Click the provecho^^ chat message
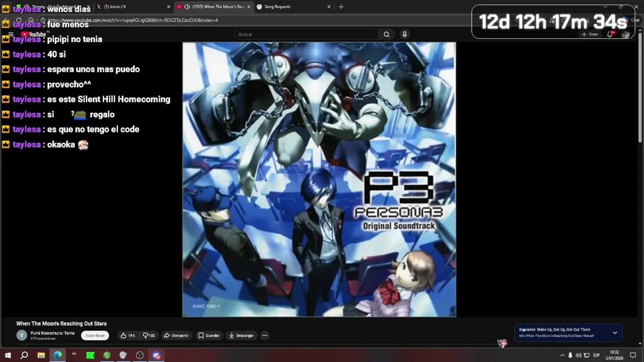Screen dimensions: 644x362 [69, 84]
